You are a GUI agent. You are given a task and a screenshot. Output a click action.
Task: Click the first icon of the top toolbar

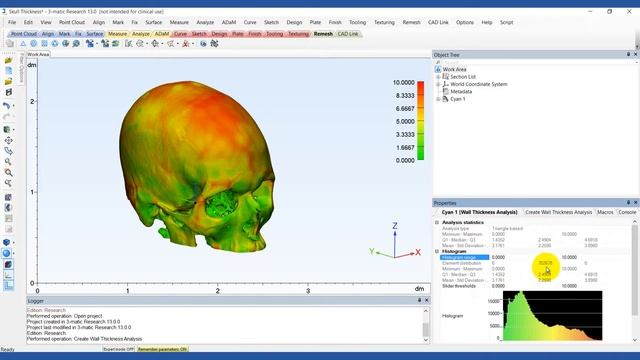(x=10, y=44)
